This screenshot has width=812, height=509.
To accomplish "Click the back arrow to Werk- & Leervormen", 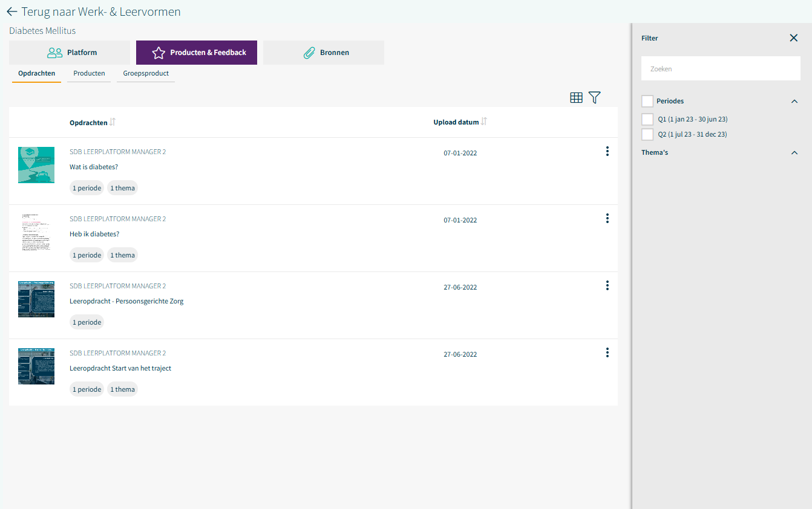I will [x=11, y=12].
